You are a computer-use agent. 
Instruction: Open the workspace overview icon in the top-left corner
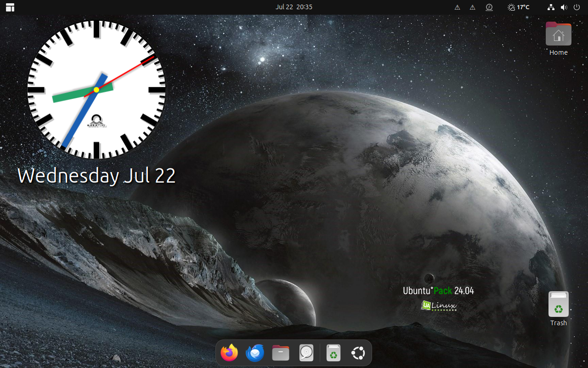10,7
